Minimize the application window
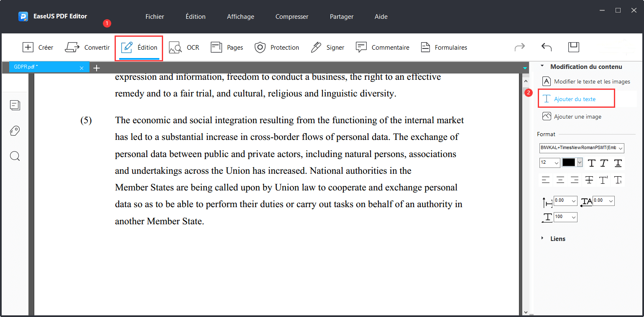The image size is (644, 317). 602,10
